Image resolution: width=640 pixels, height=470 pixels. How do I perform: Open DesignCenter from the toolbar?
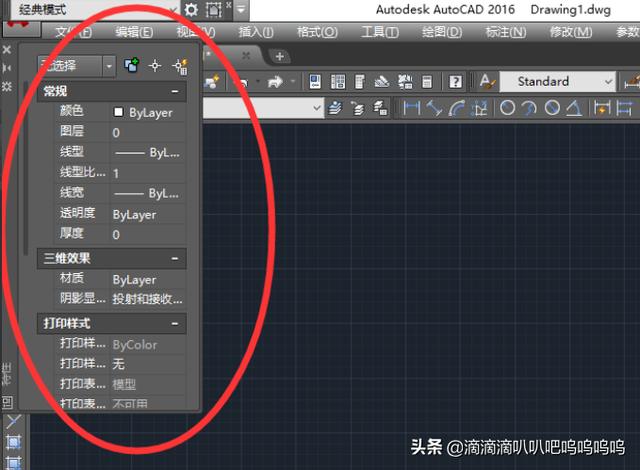[x=338, y=82]
